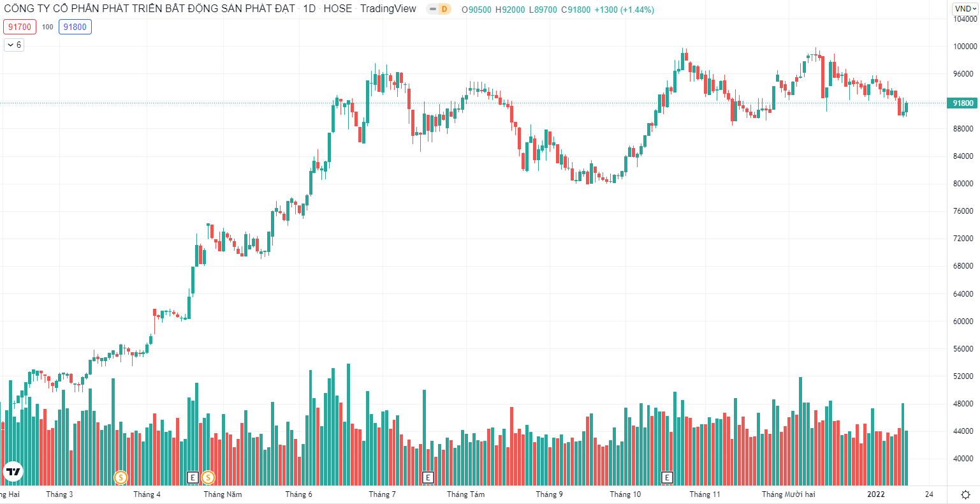Click the current price tag 91800 on axis

[963, 103]
